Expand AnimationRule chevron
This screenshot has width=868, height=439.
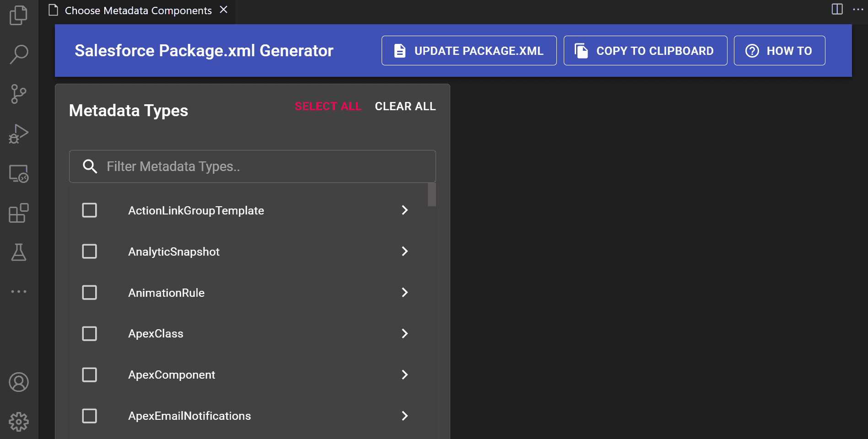click(404, 293)
